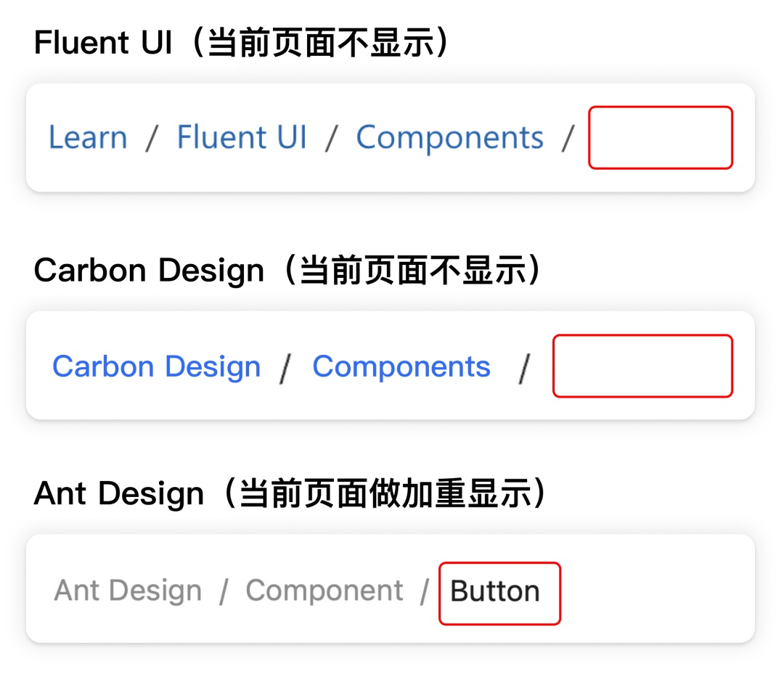Select the highlighted Button breadcrumb item

pyautogui.click(x=495, y=592)
